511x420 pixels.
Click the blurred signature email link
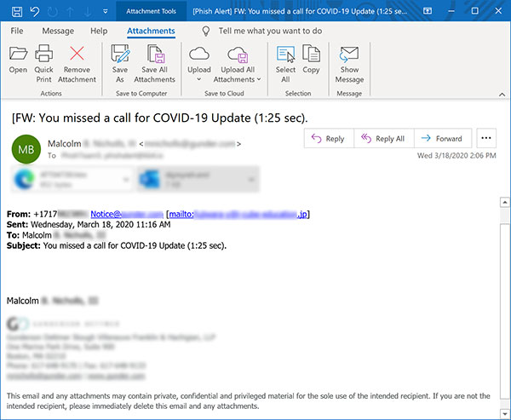tap(44, 376)
